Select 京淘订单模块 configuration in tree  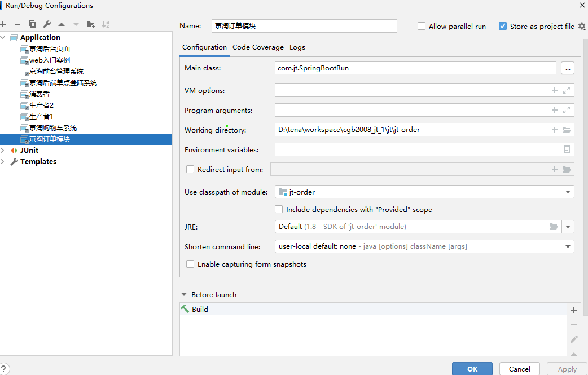click(x=86, y=139)
